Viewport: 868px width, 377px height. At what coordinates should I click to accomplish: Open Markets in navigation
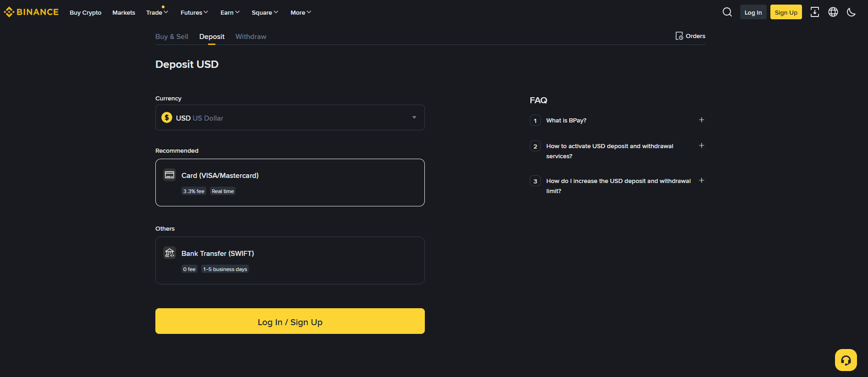[x=124, y=12]
